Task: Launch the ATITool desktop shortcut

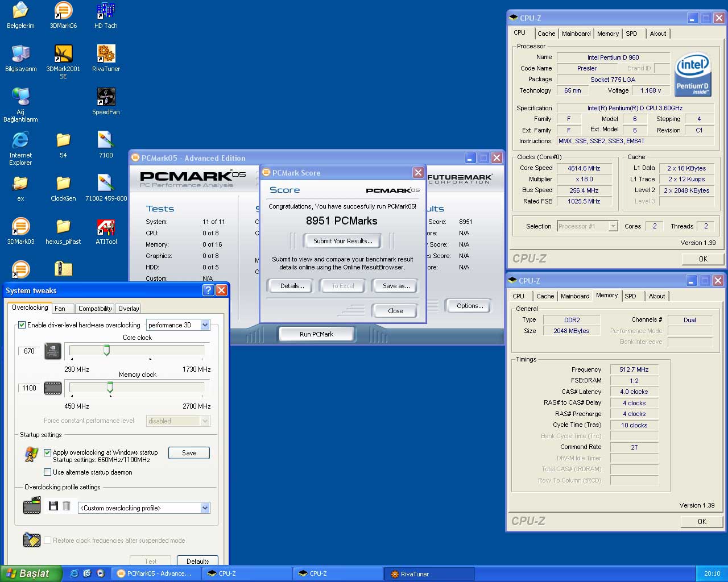Action: click(x=106, y=231)
